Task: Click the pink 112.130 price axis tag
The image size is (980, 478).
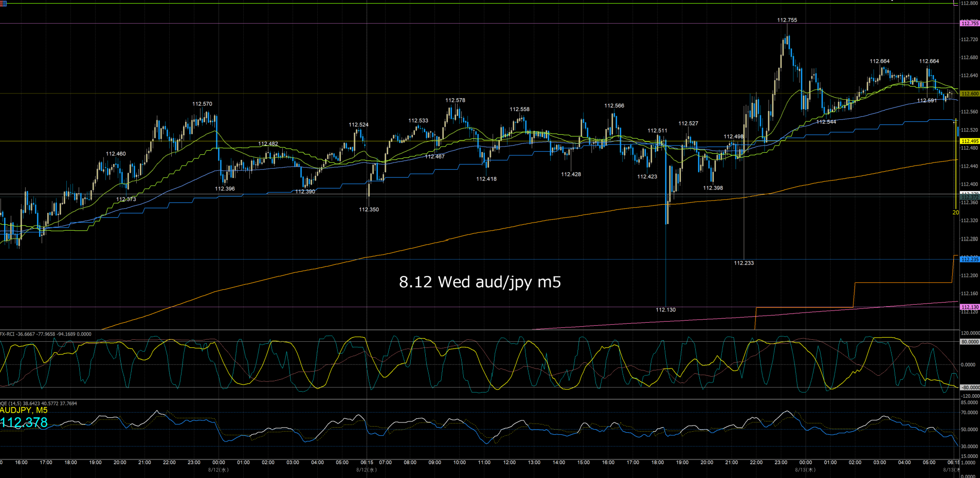Action: 970,307
